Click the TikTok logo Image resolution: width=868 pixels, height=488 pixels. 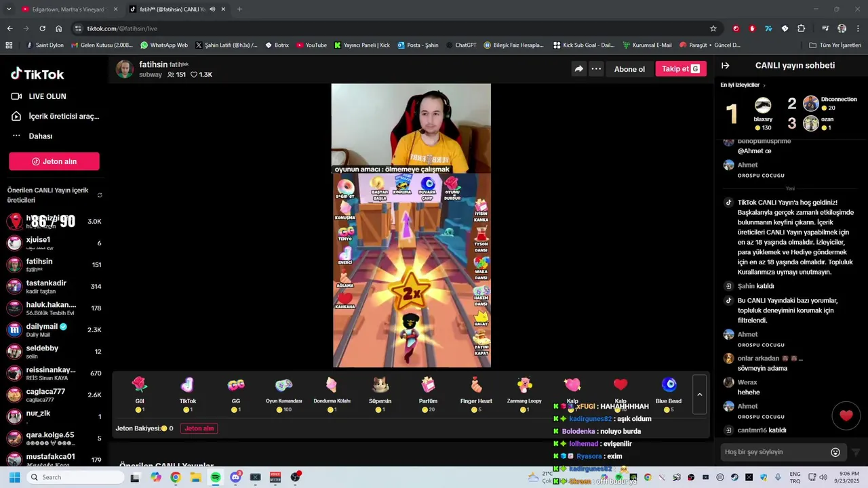[x=37, y=74]
